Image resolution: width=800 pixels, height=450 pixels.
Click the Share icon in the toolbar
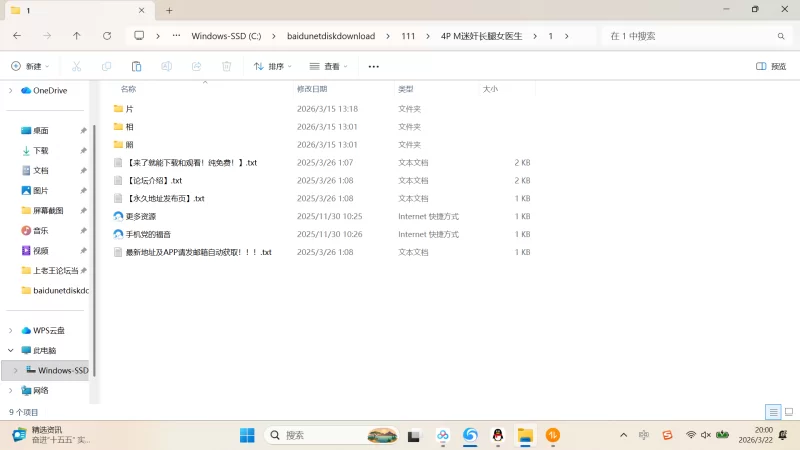tap(197, 66)
